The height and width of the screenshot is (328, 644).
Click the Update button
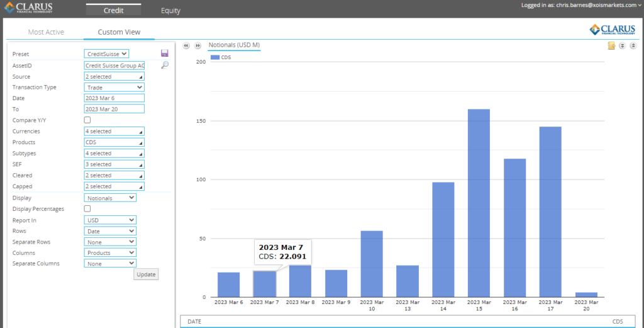[146, 274]
